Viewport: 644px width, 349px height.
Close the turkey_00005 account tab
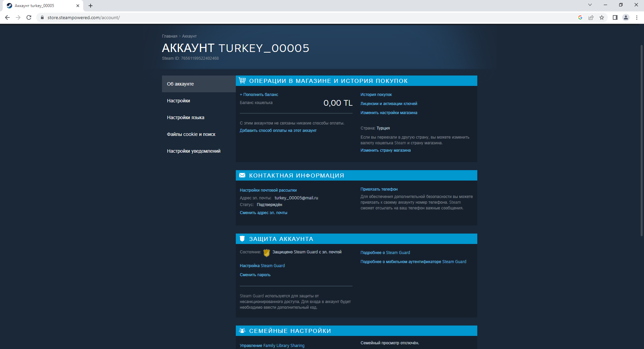[78, 6]
